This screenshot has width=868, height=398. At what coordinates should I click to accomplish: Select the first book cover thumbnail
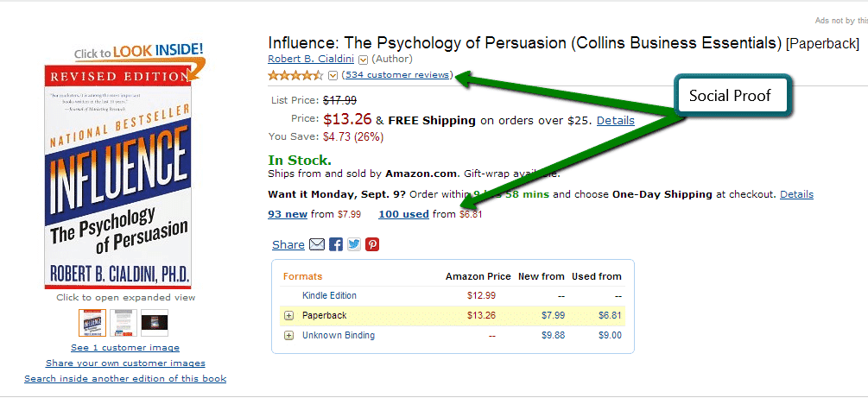pos(92,323)
